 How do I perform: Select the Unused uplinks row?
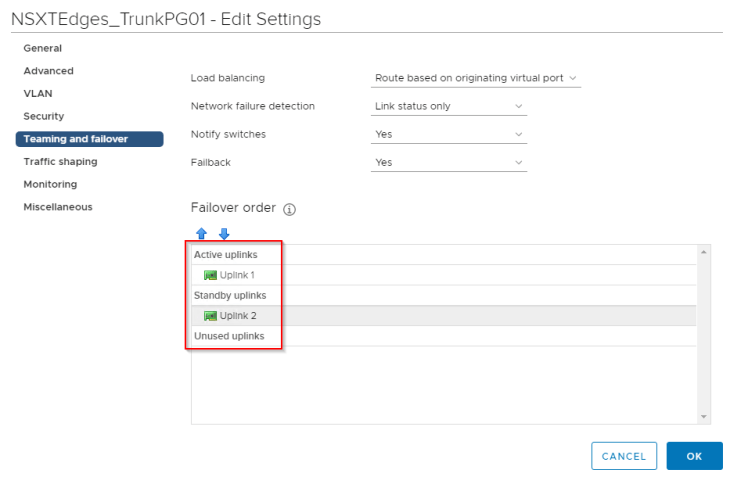coord(230,336)
